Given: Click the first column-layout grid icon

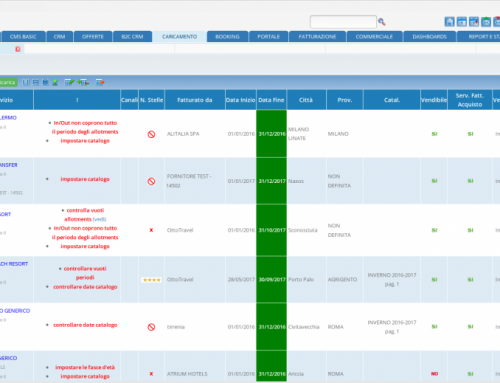Looking at the screenshot, I should tap(26, 82).
